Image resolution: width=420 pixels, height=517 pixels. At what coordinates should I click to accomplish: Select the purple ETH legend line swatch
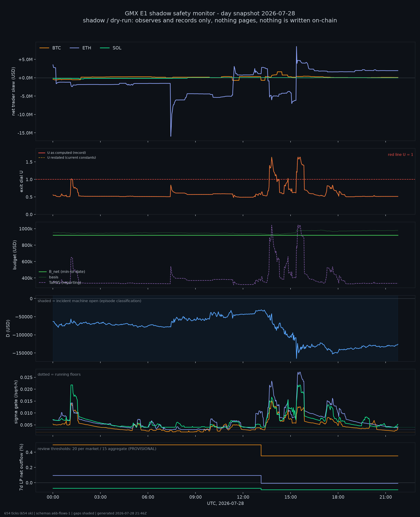click(x=75, y=48)
